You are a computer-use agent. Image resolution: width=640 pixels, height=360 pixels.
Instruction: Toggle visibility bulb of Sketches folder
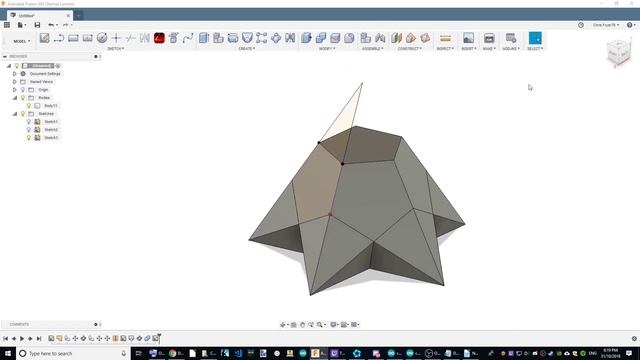point(23,114)
